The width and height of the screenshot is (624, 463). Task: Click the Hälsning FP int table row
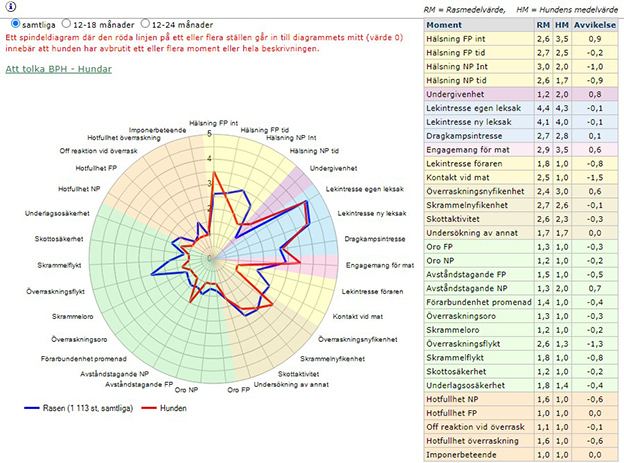pyautogui.click(x=521, y=39)
